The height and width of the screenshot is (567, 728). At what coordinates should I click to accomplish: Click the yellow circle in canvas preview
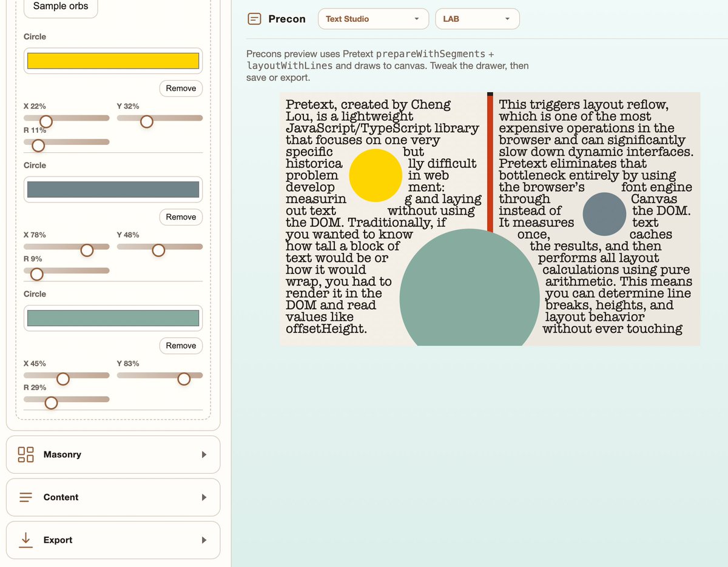376,175
